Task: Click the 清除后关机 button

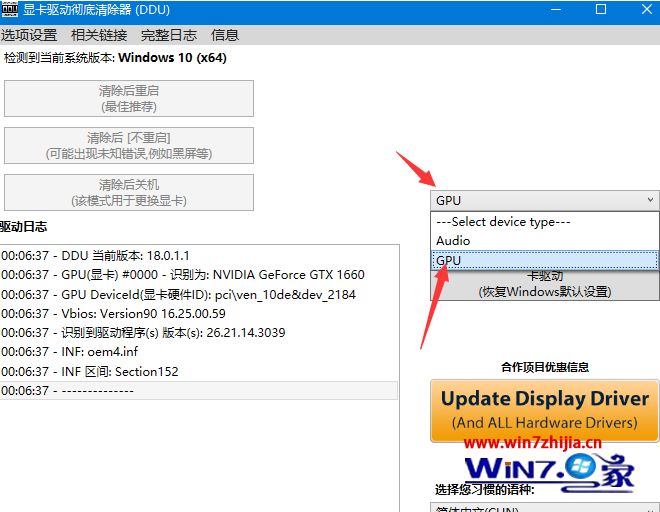Action: tap(129, 192)
